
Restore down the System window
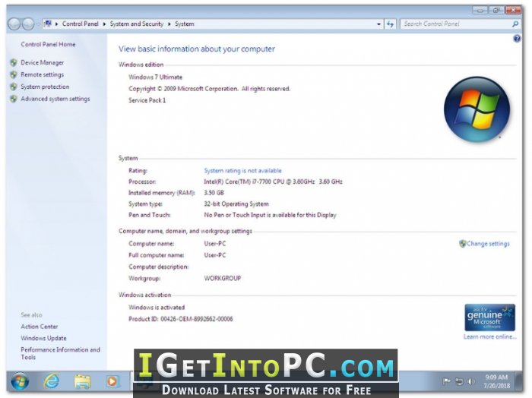tap(496, 10)
